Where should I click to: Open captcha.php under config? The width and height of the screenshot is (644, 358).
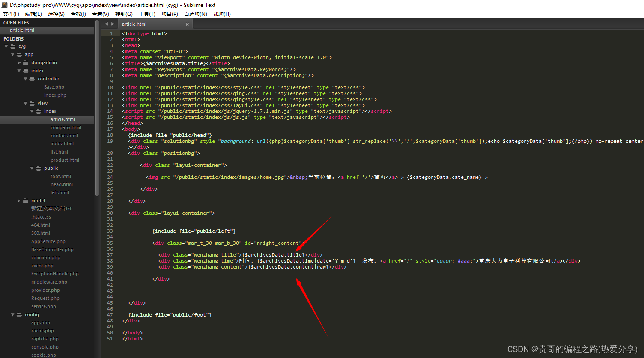[45, 339]
